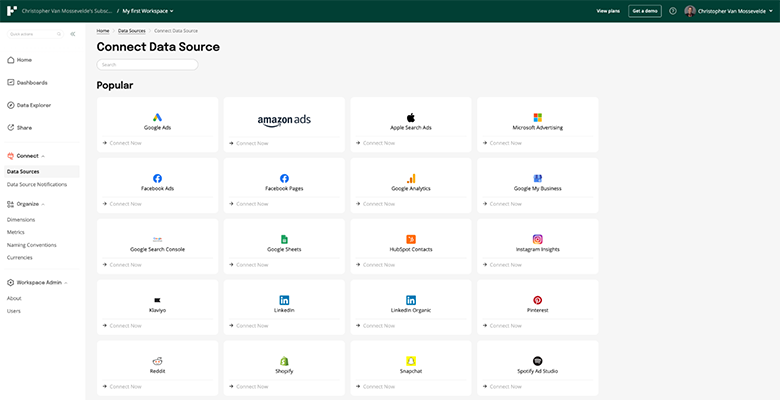Select the Apple Search Ads logo
Viewport: 780px width, 400px height.
click(410, 117)
